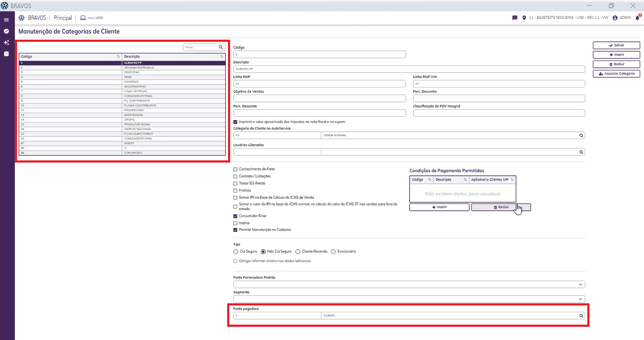
Task: Enable Somar IPI na Base de Cálculo do ICMS de Venda
Action: point(235,198)
